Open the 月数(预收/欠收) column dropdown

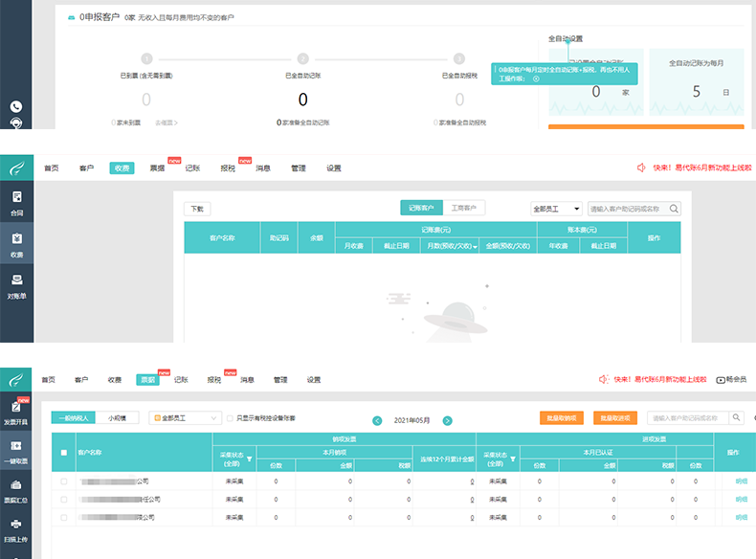(x=476, y=247)
